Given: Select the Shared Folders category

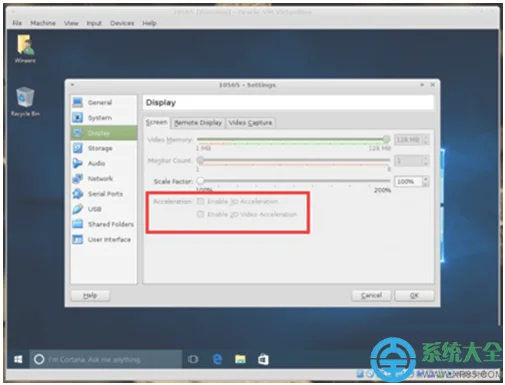Looking at the screenshot, I should (x=103, y=224).
